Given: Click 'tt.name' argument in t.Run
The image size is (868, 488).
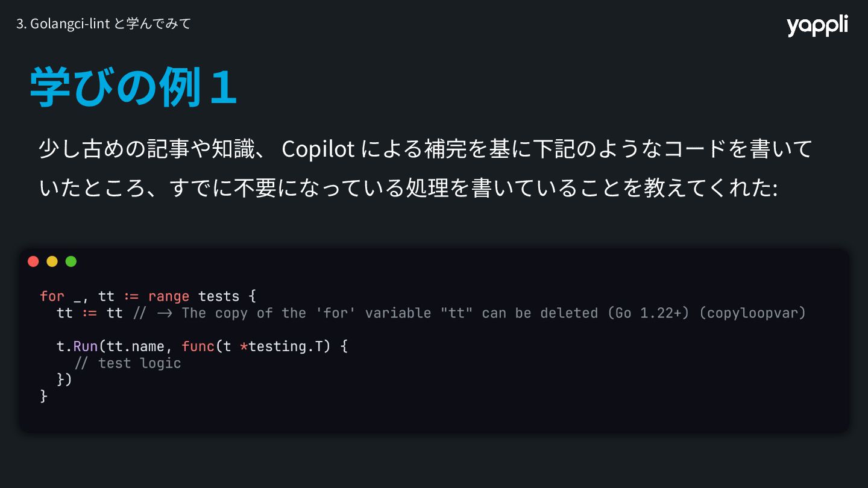Looking at the screenshot, I should click(136, 346).
